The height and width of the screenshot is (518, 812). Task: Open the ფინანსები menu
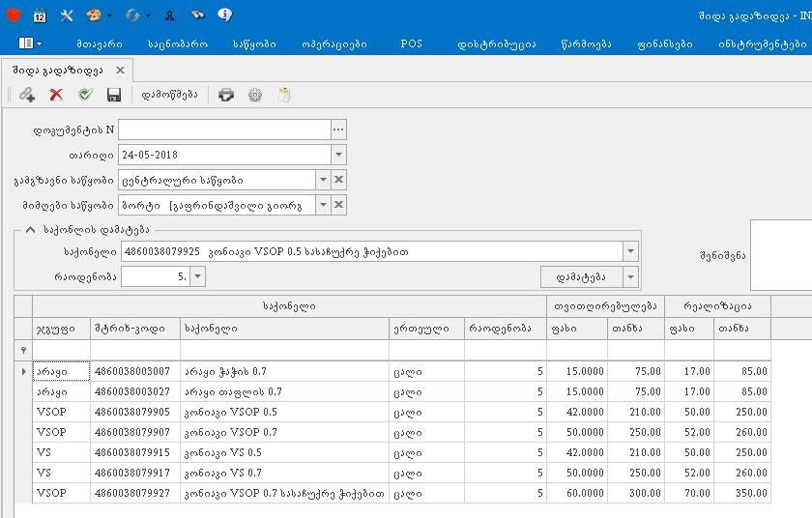pyautogui.click(x=665, y=44)
